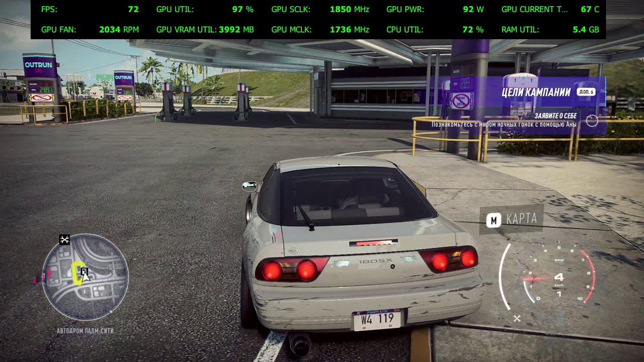Click the ДОП. 6 badge
Image resolution: width=644 pixels, height=362 pixels.
[586, 92]
